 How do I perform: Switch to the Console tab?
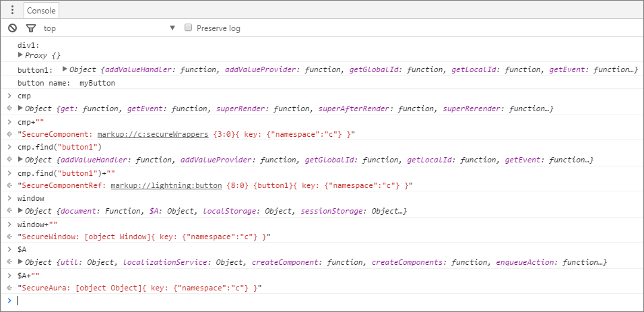point(41,11)
